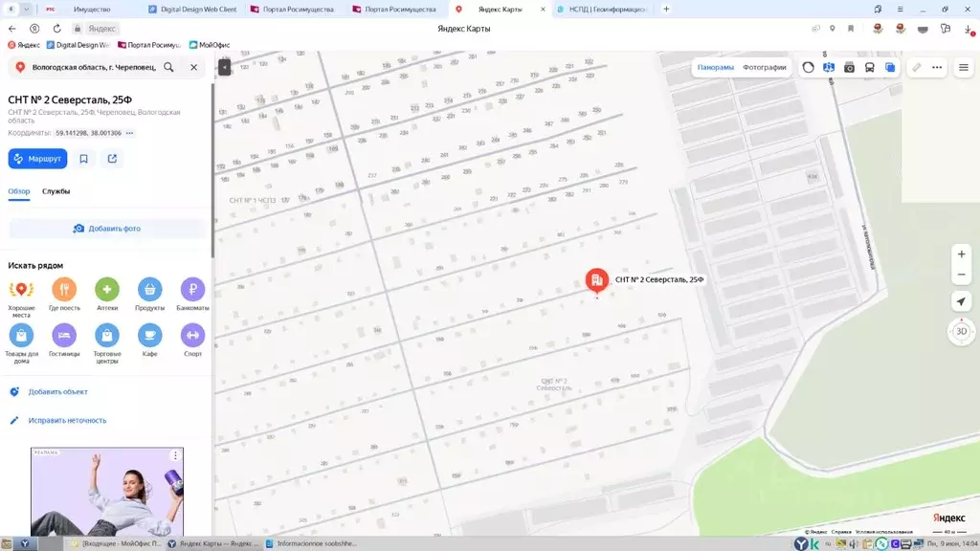
Task: Click the browser bookmark page icon
Action: point(851,29)
